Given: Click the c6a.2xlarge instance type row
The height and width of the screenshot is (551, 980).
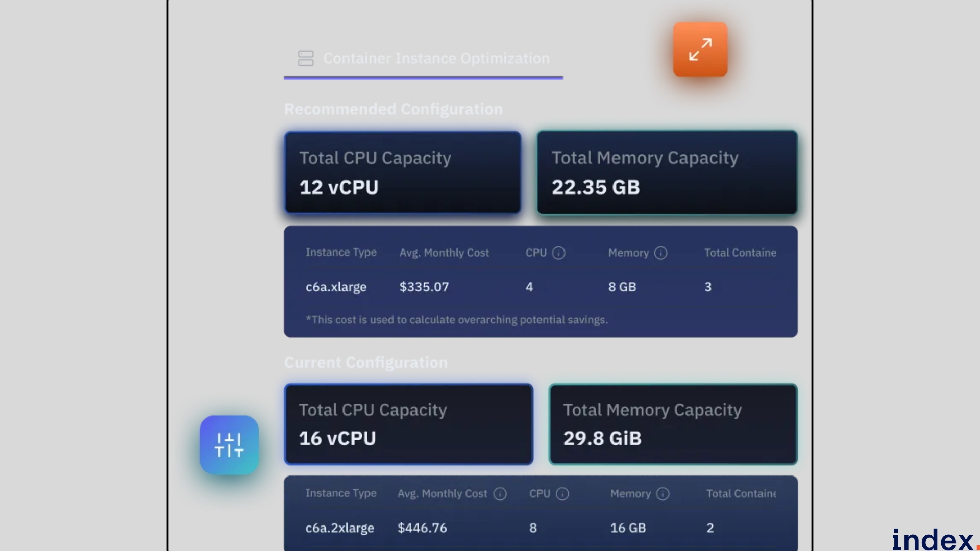Looking at the screenshot, I should [x=339, y=528].
